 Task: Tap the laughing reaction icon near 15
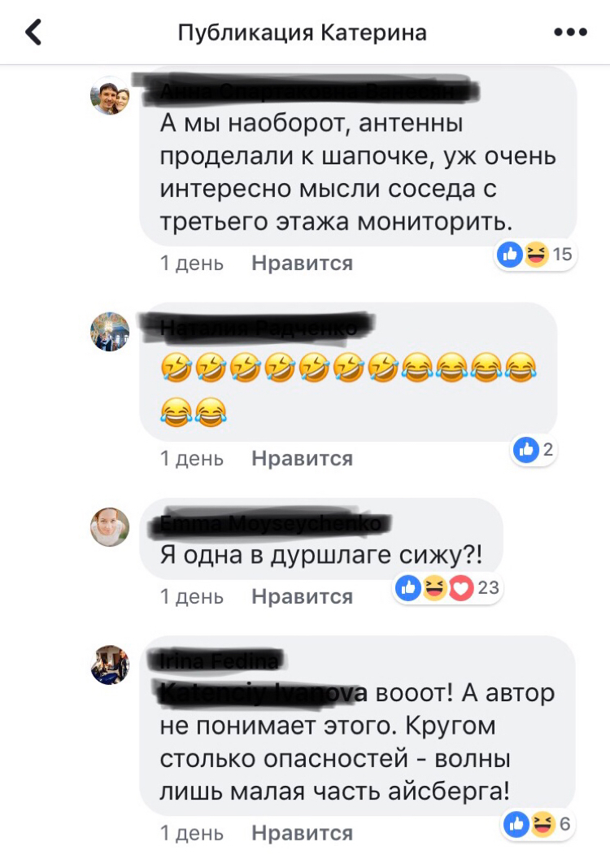point(536,254)
